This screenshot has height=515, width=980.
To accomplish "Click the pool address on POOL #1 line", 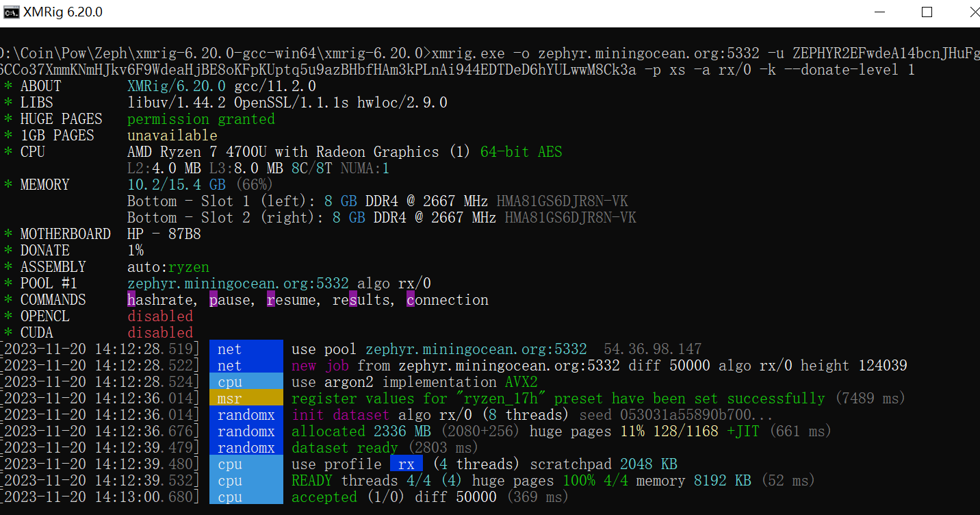I will [238, 284].
